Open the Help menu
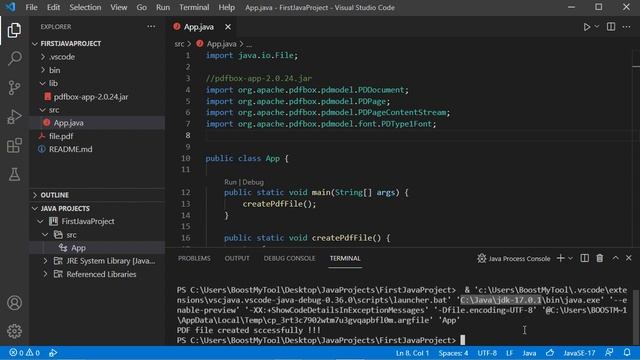 [226, 7]
